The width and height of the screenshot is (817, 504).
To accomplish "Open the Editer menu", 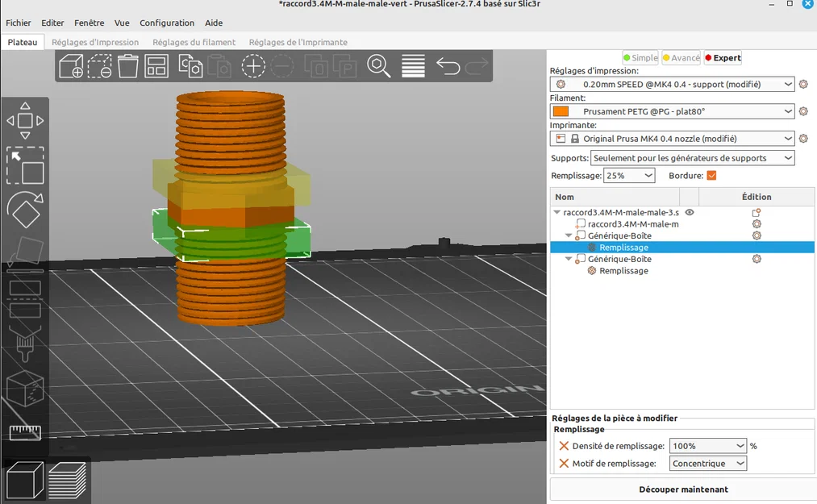I will point(52,23).
